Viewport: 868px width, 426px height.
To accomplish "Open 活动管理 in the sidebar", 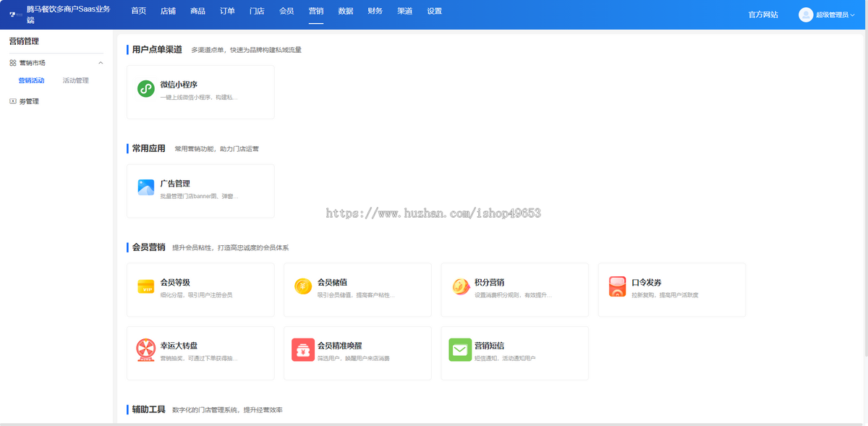I will tap(75, 80).
